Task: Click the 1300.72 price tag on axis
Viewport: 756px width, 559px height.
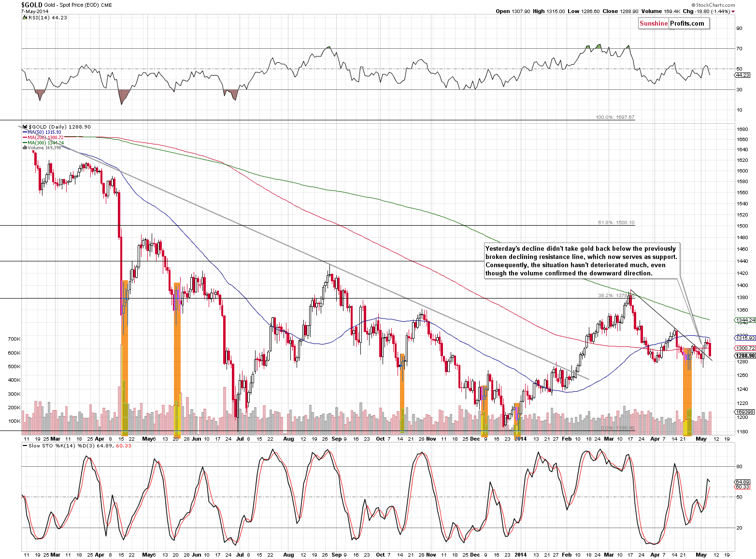Action: [744, 348]
